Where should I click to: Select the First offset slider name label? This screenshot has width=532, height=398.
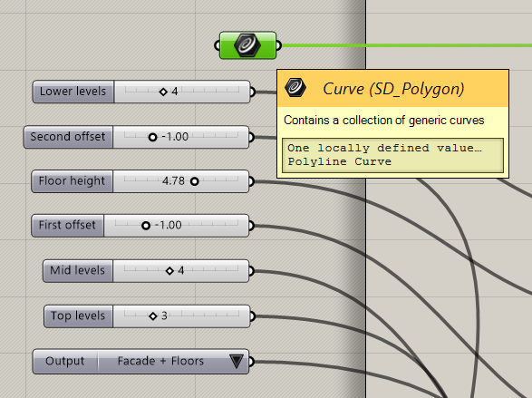67,226
